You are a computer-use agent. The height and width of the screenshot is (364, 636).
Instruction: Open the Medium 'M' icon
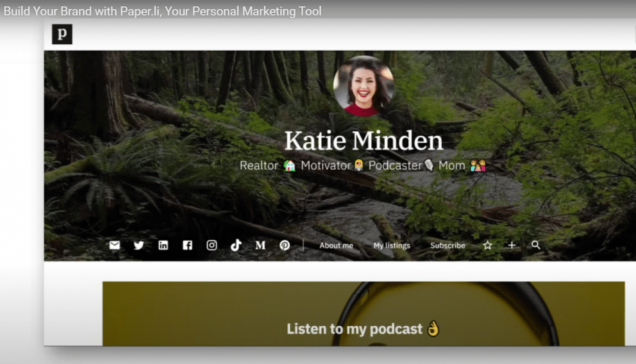point(260,245)
